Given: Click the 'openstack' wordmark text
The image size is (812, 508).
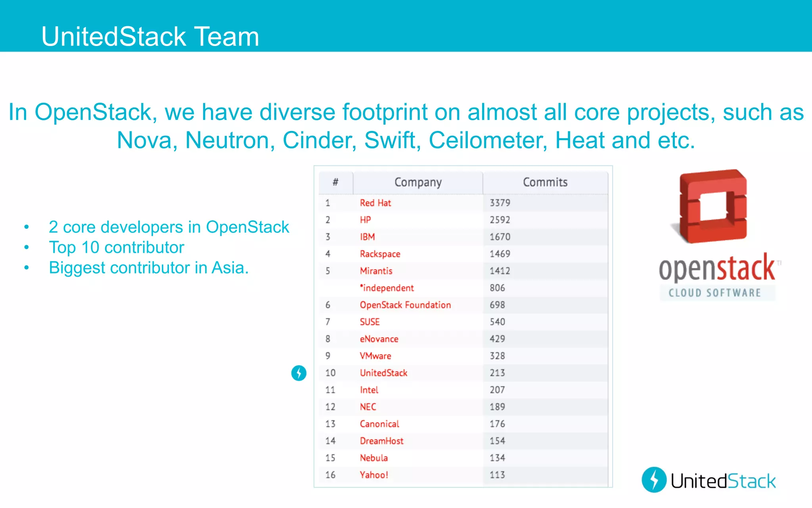Looking at the screenshot, I should 717,268.
